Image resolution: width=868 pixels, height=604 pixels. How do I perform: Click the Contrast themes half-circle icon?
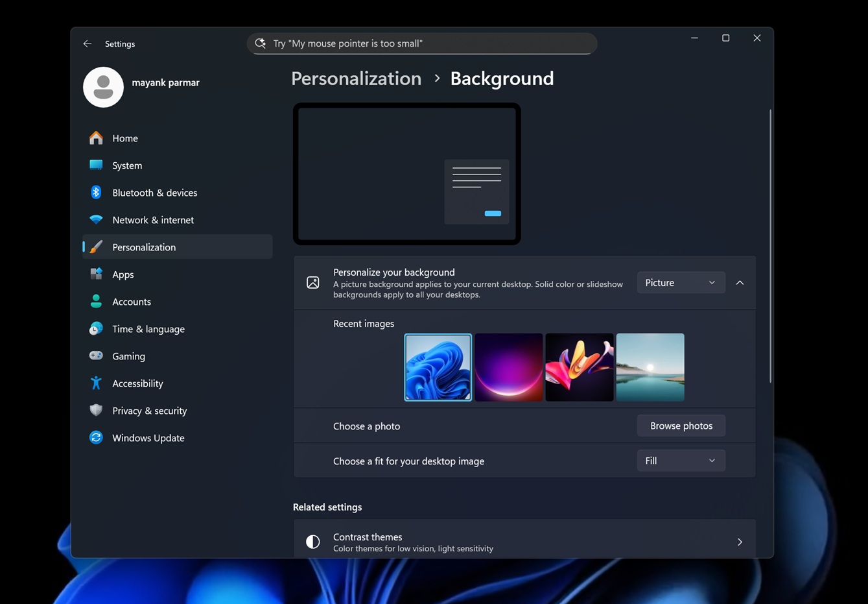tap(312, 541)
